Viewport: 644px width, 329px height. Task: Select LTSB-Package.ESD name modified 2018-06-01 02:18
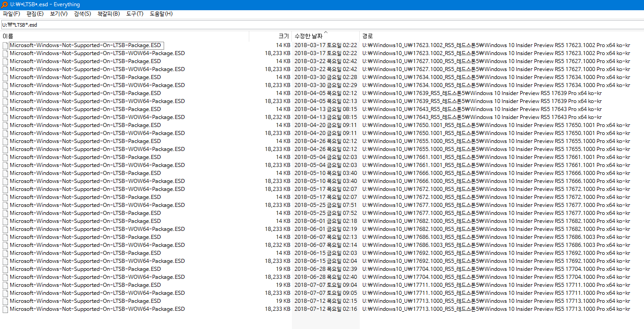(85, 221)
